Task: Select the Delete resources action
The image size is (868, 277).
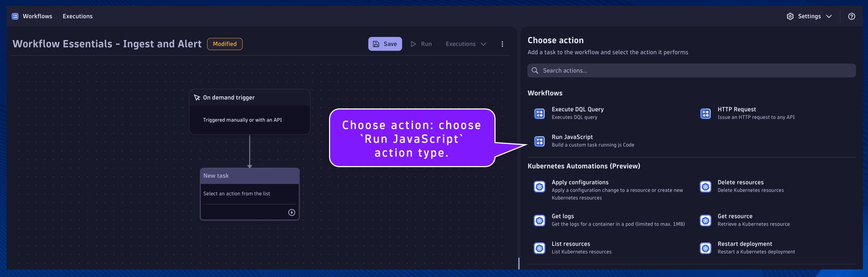Action: click(751, 186)
